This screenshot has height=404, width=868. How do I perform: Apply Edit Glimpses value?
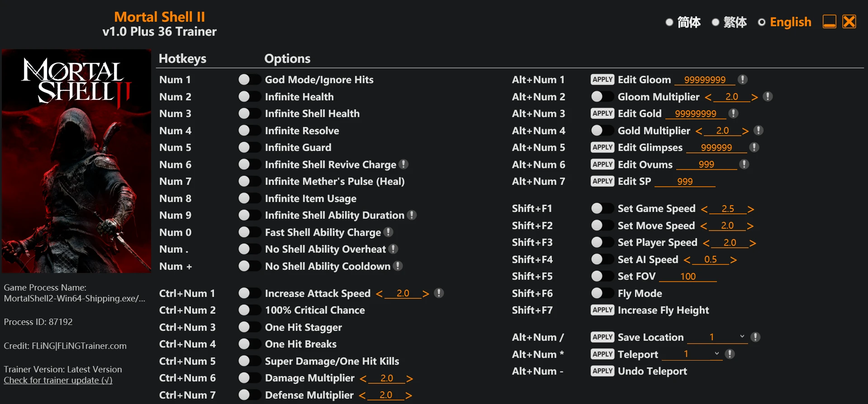tap(602, 147)
